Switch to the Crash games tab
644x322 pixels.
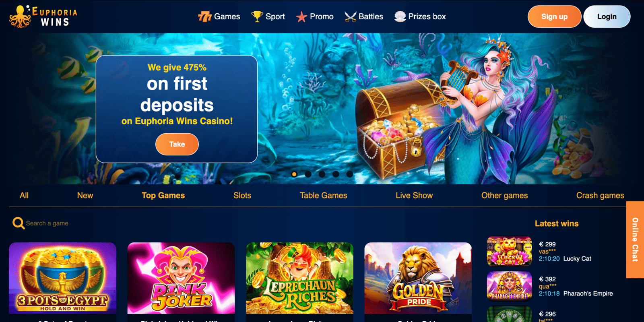point(600,195)
